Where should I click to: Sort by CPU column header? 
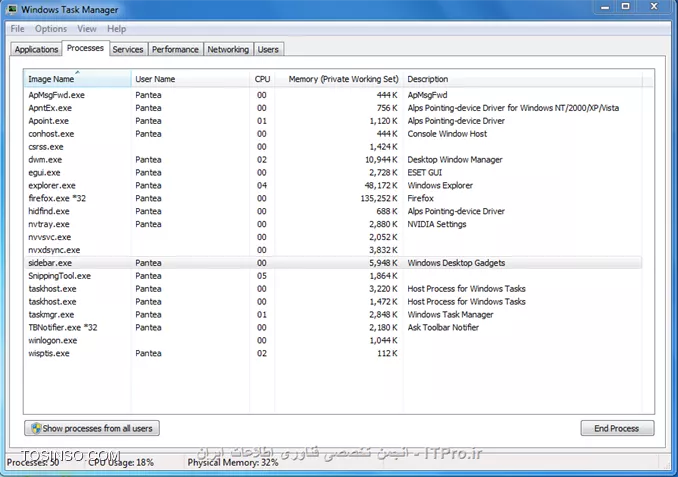(x=262, y=79)
